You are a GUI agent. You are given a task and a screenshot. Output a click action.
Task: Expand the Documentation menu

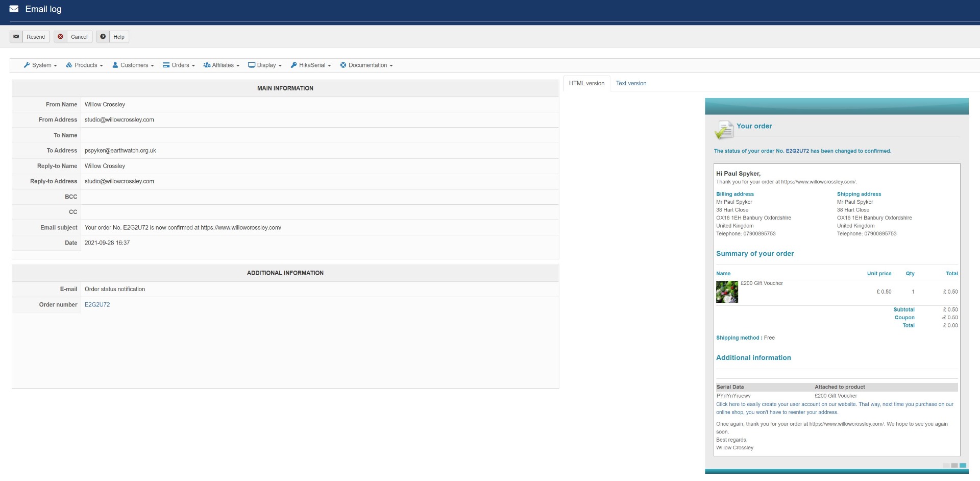coord(366,65)
